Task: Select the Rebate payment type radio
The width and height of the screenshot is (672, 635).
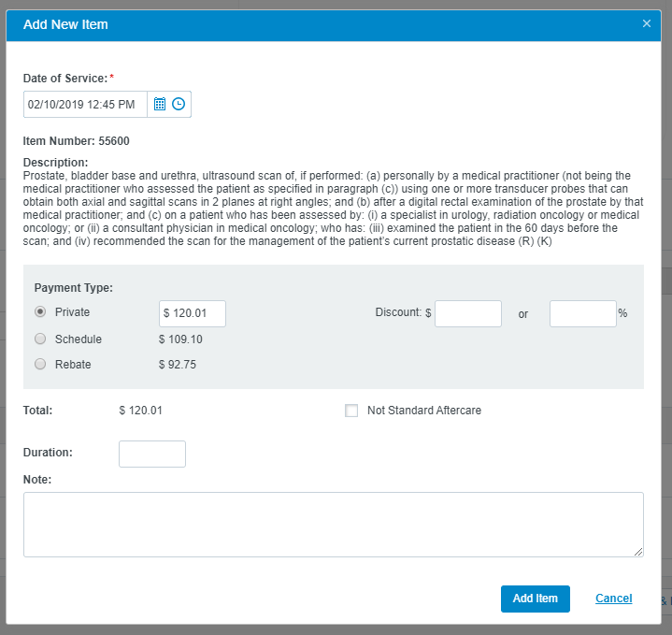Action: (40, 364)
